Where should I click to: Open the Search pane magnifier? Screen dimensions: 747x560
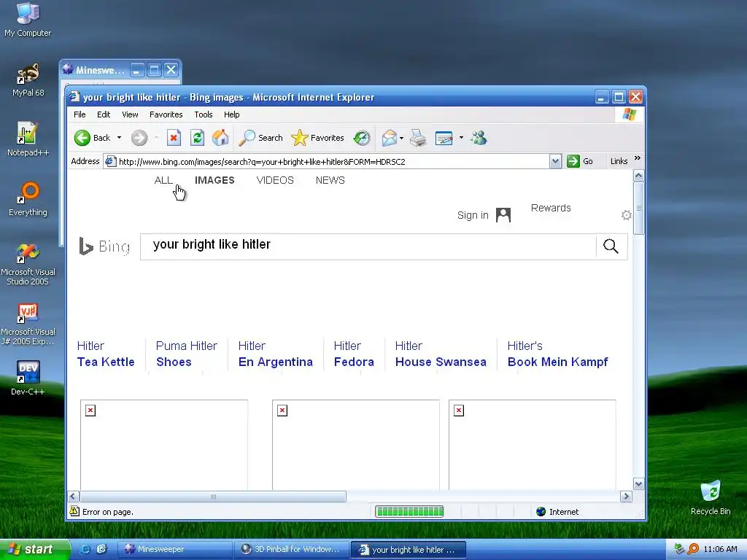click(260, 138)
